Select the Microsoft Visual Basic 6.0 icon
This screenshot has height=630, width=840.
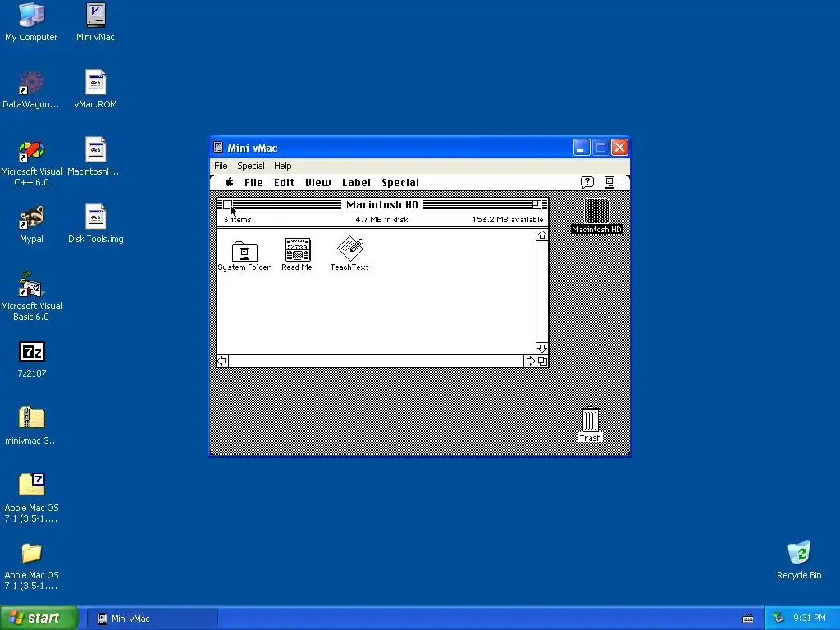pyautogui.click(x=31, y=297)
